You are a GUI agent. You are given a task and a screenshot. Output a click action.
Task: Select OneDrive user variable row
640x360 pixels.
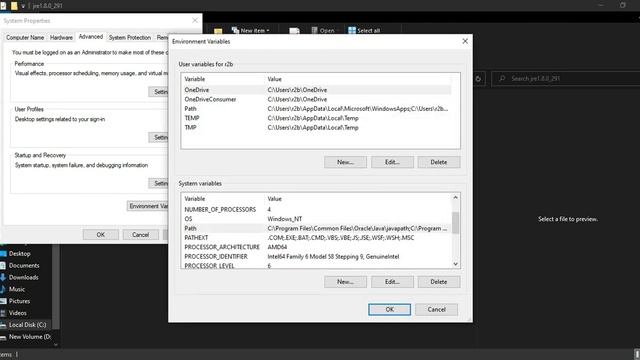[x=317, y=90]
